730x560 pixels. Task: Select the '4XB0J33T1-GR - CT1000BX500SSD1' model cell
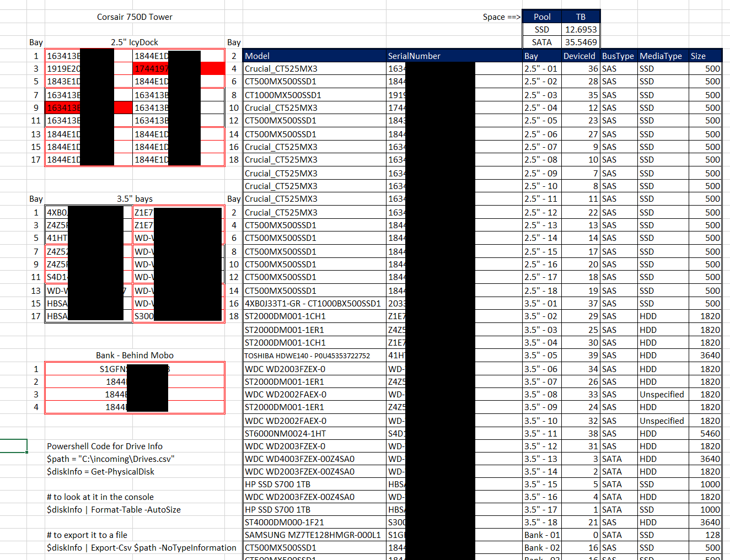tap(314, 304)
